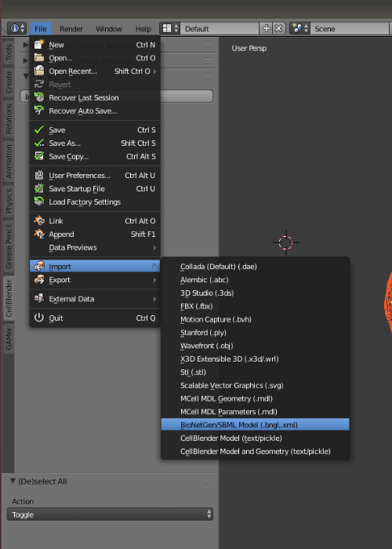Select MCell MDL Geometry (.mdl) import

click(x=255, y=398)
